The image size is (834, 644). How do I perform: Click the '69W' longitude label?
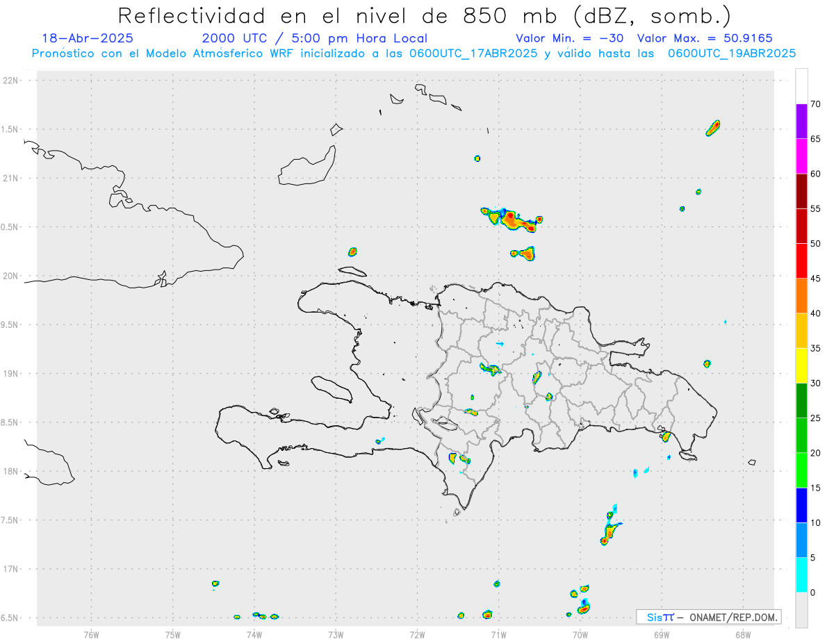(x=661, y=634)
